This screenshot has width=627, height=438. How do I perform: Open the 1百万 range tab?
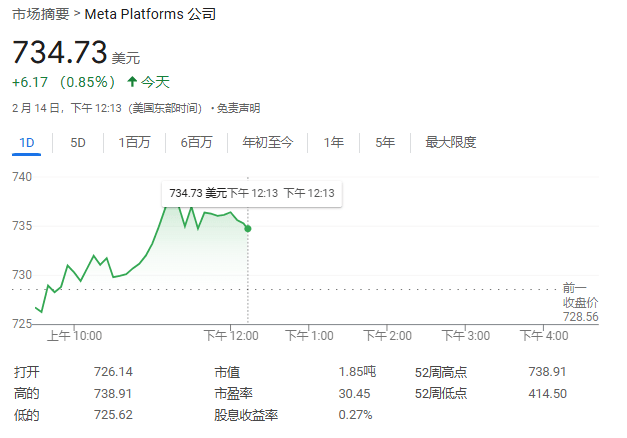point(134,142)
